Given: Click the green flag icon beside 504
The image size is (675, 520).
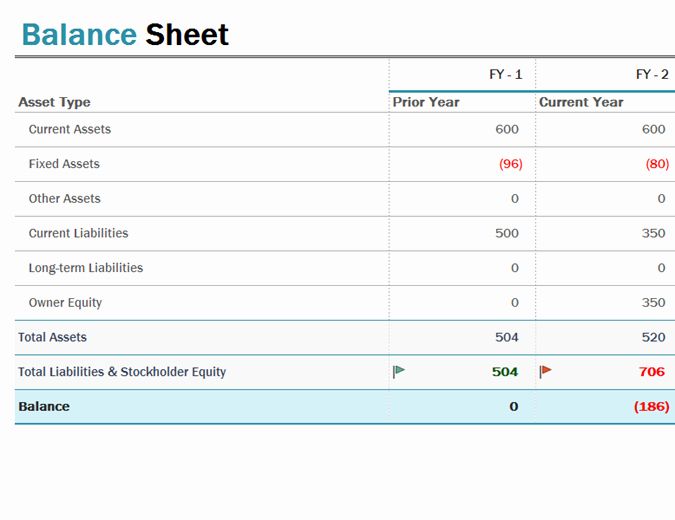Looking at the screenshot, I should pyautogui.click(x=399, y=371).
